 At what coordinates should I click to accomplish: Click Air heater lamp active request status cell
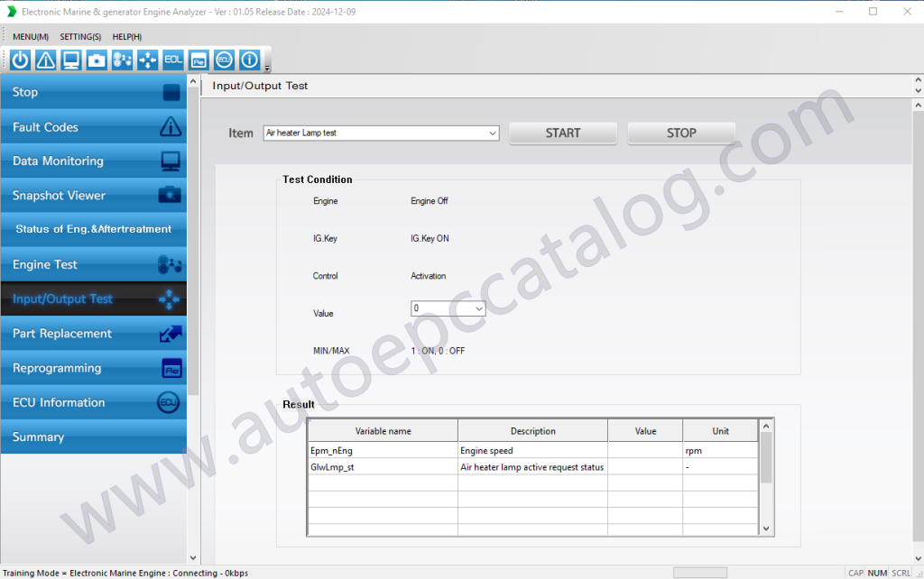pyautogui.click(x=532, y=467)
